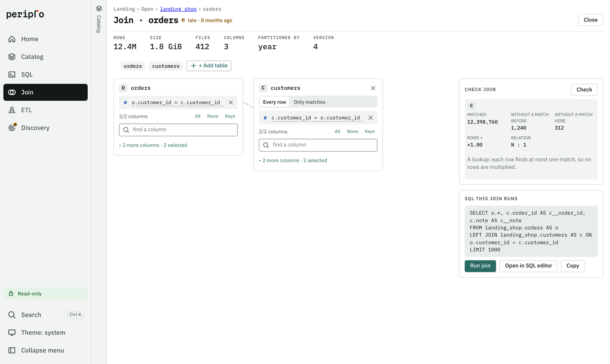This screenshot has height=364, width=610.
Task: Collapse the sidebar menu
Action: pyautogui.click(x=45, y=350)
